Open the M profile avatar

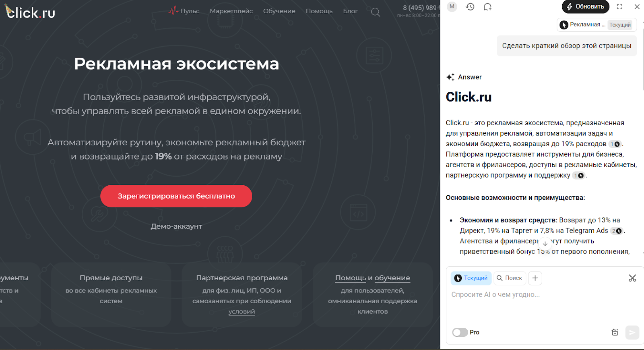pos(452,6)
